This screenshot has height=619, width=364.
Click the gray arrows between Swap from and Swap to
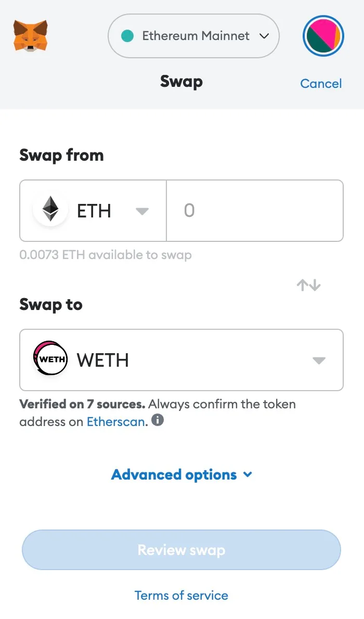pyautogui.click(x=308, y=285)
